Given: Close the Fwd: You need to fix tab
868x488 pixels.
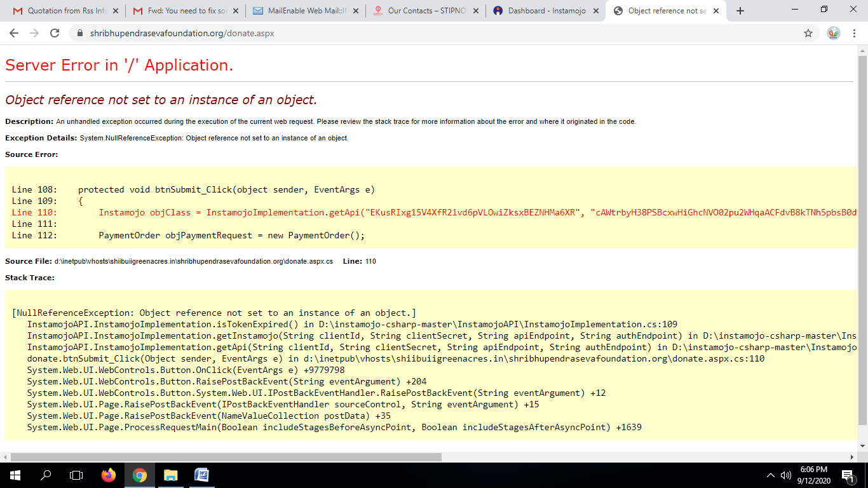Looking at the screenshot, I should (236, 11).
